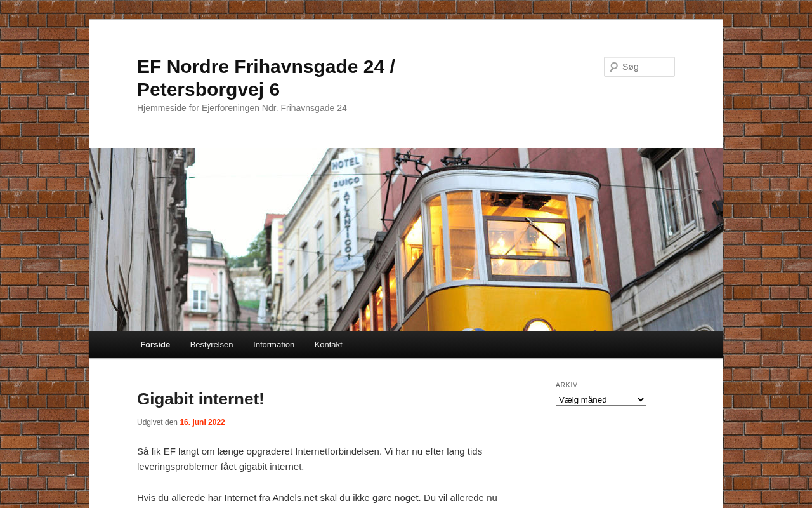The image size is (812, 508).
Task: Select Information in the navigation bar
Action: point(273,344)
